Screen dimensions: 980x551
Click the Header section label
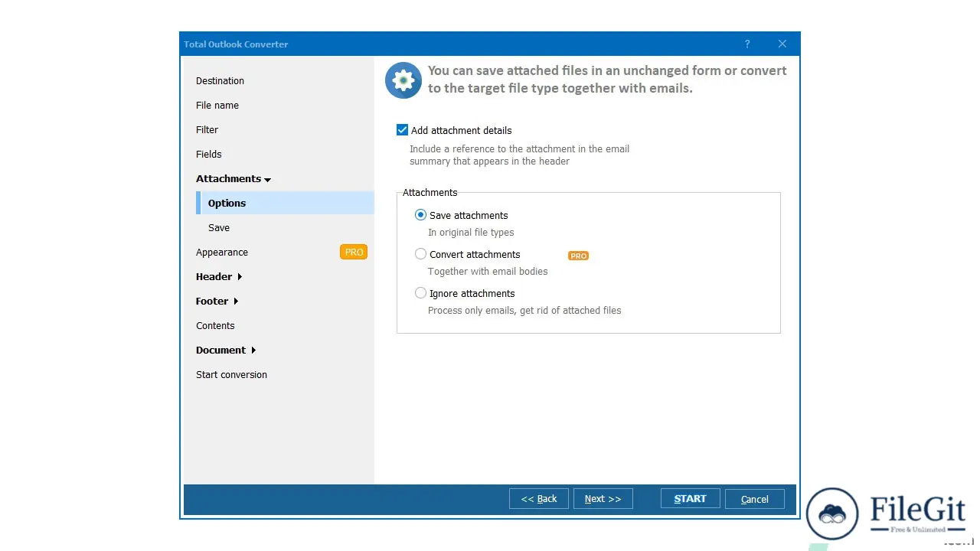click(x=214, y=276)
